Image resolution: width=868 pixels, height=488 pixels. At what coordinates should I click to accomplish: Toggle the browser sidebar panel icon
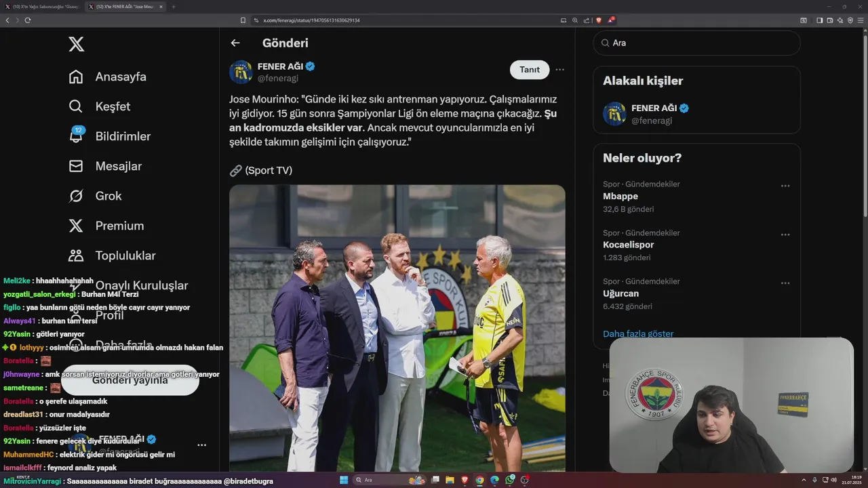coord(819,20)
